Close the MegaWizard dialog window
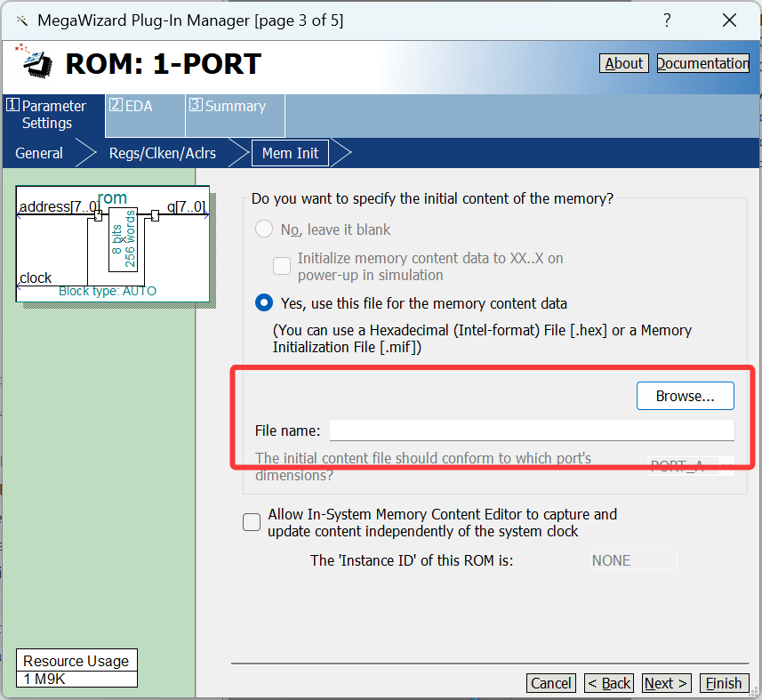Viewport: 762px width, 700px height. pyautogui.click(x=729, y=20)
